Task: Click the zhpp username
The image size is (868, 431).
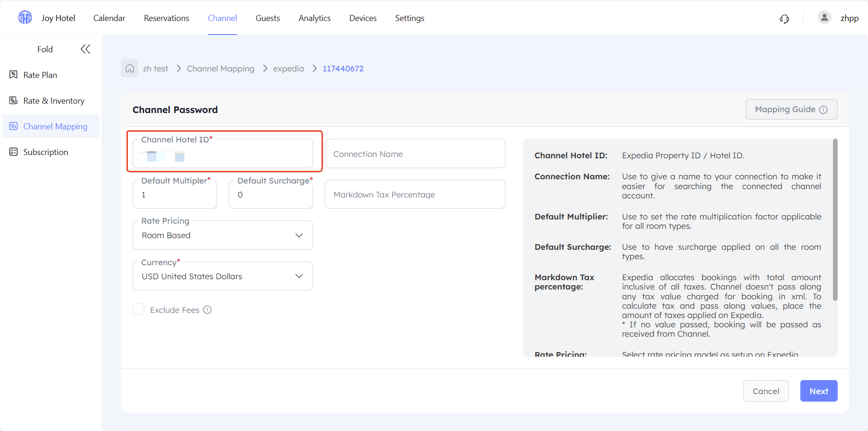Action: 849,18
